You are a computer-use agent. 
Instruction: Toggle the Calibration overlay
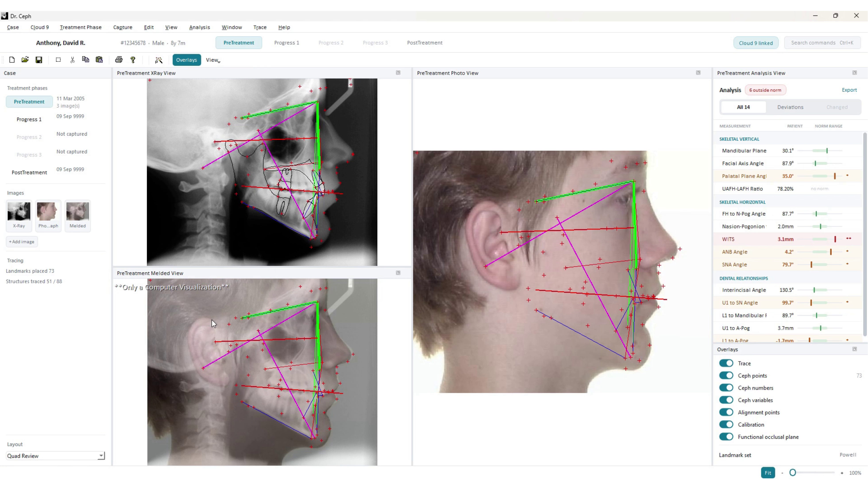click(x=726, y=425)
